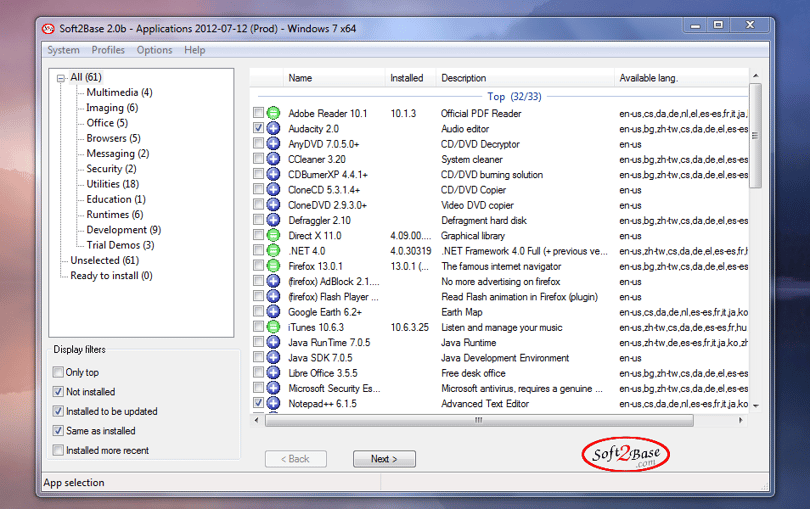Select the Multimedia (4) category
Screen dimensions: 810x509
[x=119, y=92]
